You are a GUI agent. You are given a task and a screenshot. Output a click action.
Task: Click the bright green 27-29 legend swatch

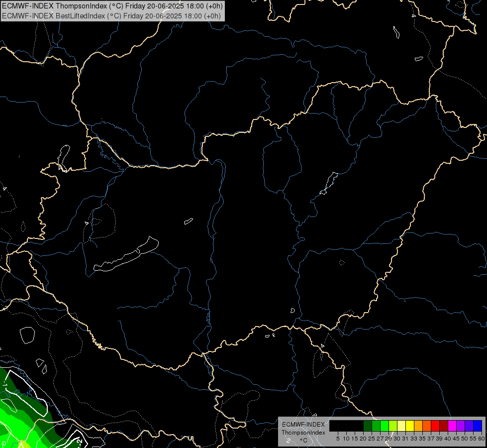coord(385,426)
